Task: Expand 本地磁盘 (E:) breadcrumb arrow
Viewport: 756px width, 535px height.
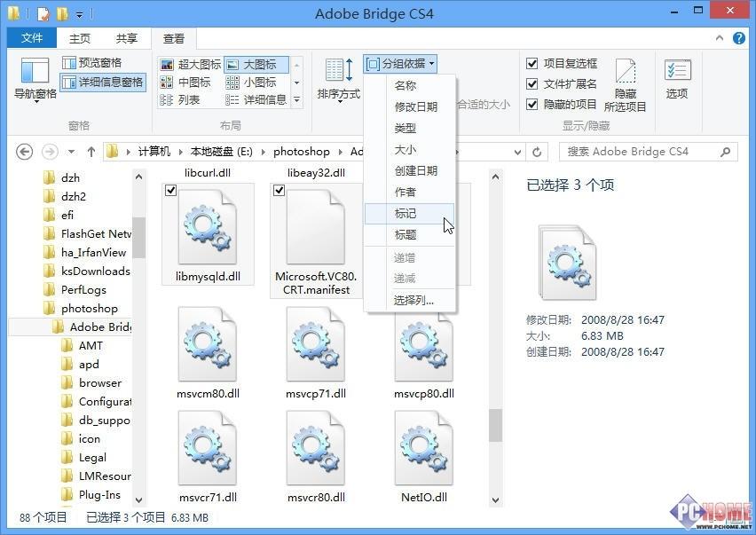Action: [x=264, y=152]
